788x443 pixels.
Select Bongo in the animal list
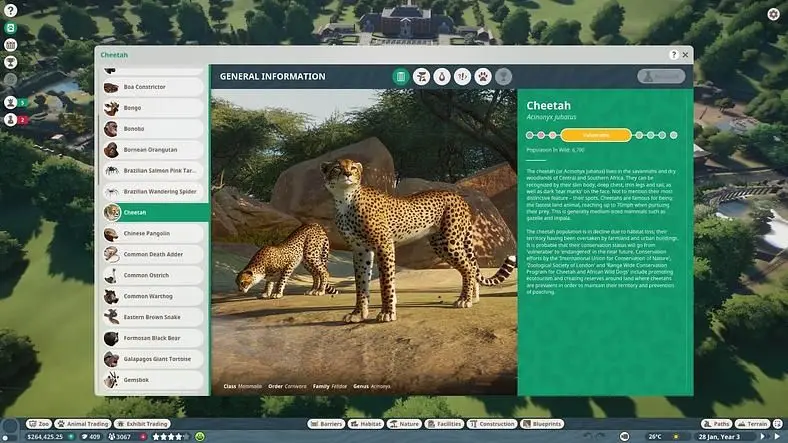[153, 108]
